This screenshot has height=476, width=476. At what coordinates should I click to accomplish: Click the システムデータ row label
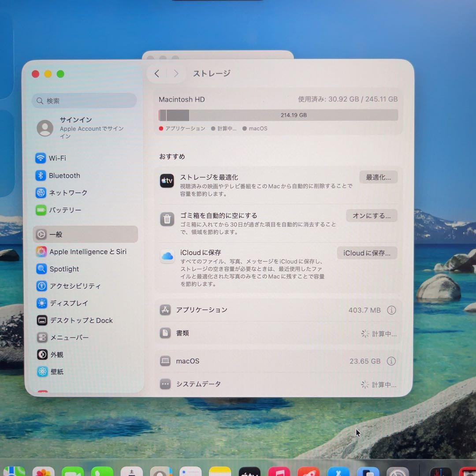click(x=198, y=384)
